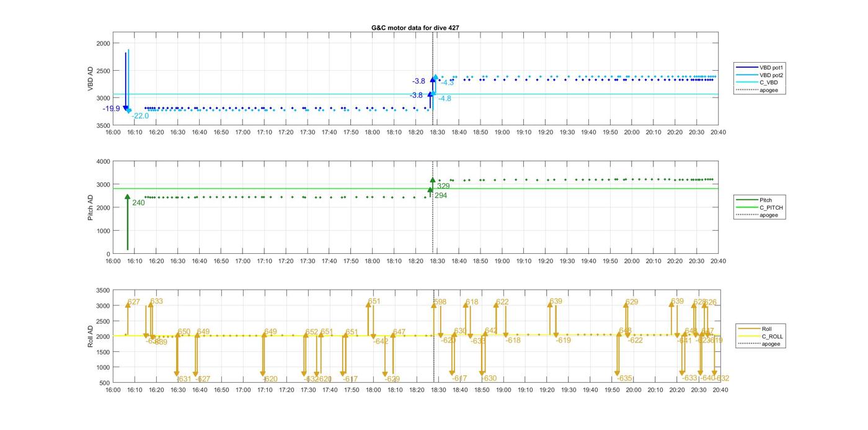Screen dimensions: 868x430
Task: Click the "633" roll data label
Action: tap(156, 302)
